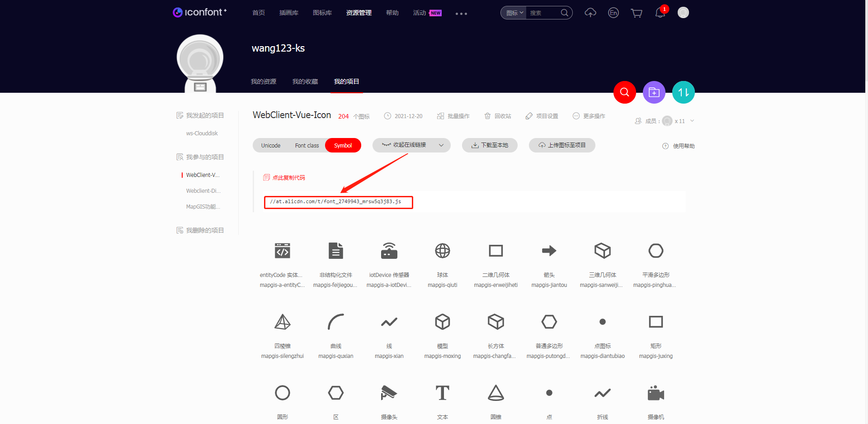Switch language with the En icon
The height and width of the screenshot is (424, 868).
pos(613,13)
